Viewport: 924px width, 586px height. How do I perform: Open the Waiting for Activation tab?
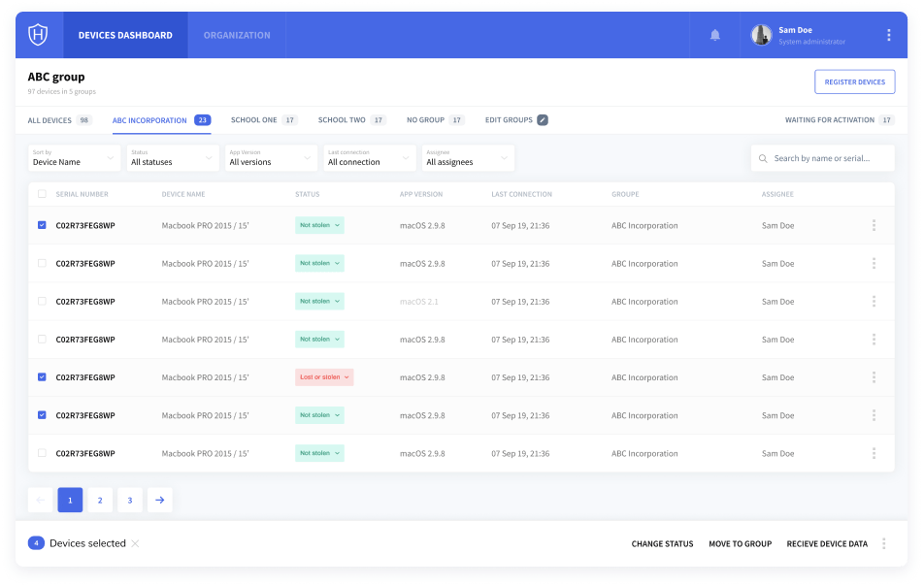pyautogui.click(x=840, y=120)
